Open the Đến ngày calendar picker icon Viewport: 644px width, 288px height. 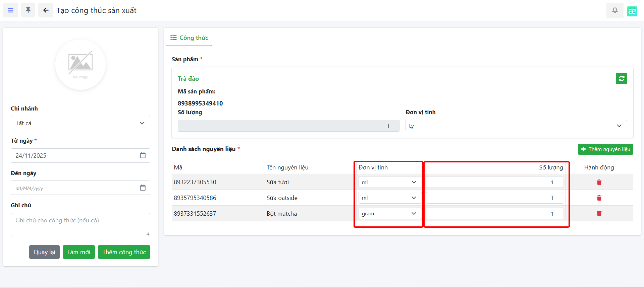143,188
